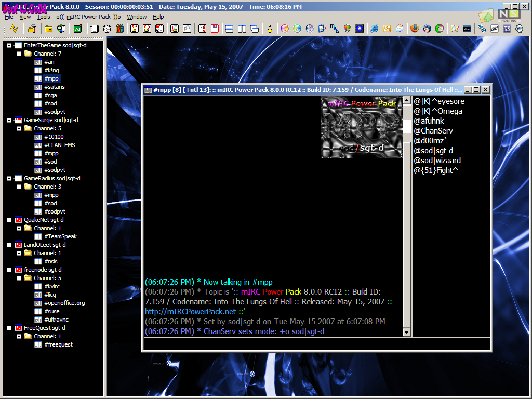Launch Thunderbird from the toolbar
The width and height of the screenshot is (532, 399).
tap(427, 29)
